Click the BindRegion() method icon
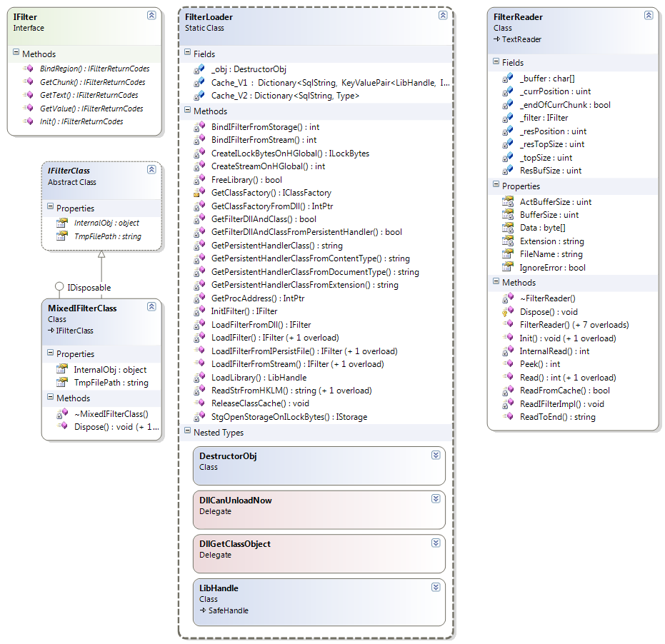 tap(29, 69)
